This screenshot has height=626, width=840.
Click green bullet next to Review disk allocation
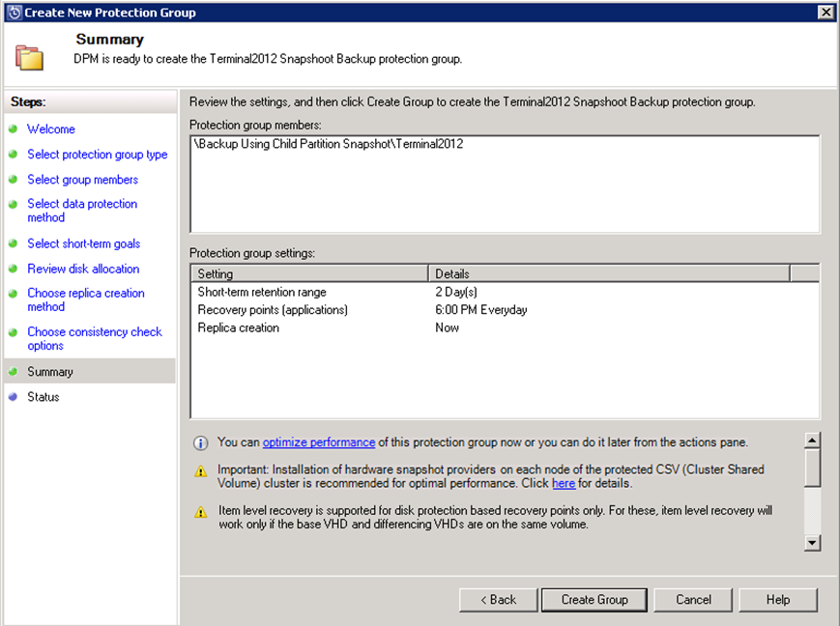[x=14, y=269]
